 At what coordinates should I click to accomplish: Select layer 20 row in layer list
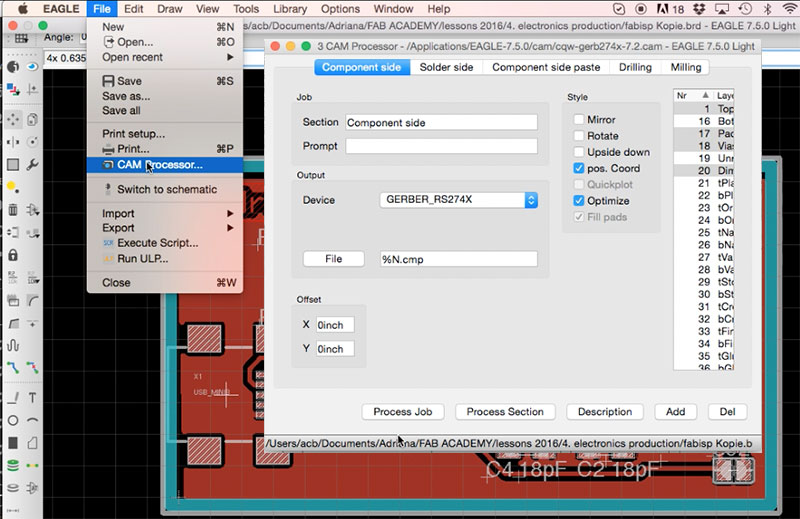[x=704, y=170]
